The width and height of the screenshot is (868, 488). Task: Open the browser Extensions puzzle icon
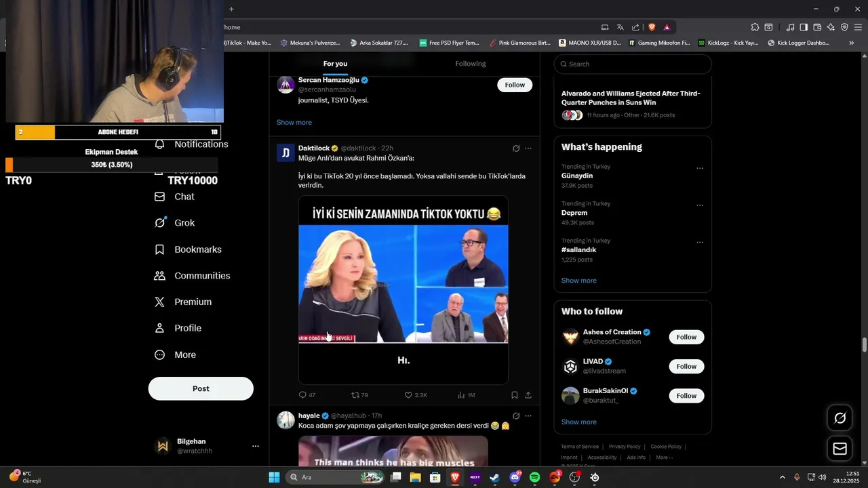(755, 27)
